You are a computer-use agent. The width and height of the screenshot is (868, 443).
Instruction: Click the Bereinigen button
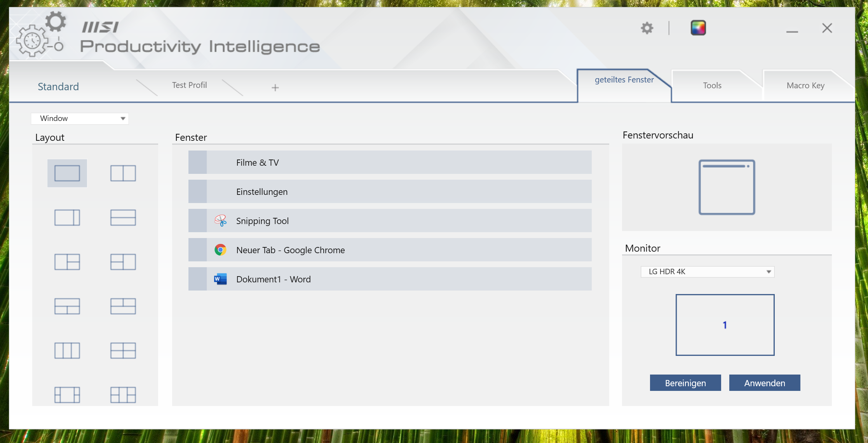point(685,383)
